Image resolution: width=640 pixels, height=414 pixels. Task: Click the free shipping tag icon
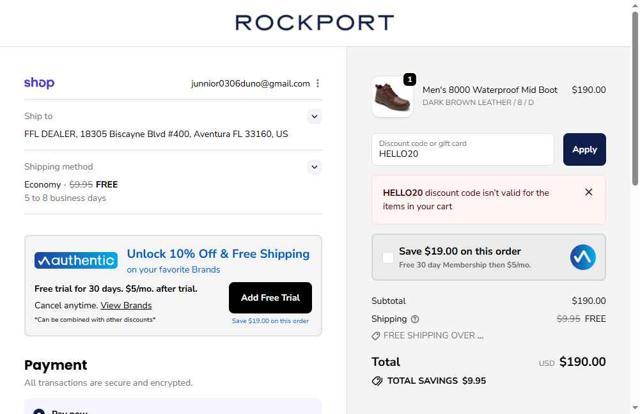click(x=376, y=336)
